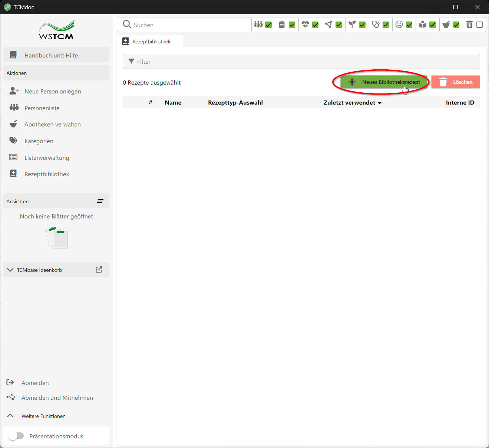
Task: Click the Ansichten list menu icon
Action: pos(100,201)
